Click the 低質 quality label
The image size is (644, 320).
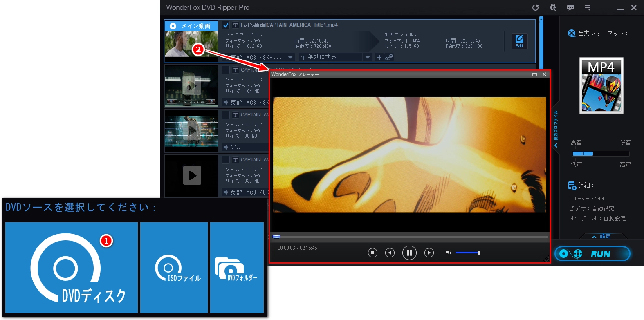coord(625,143)
